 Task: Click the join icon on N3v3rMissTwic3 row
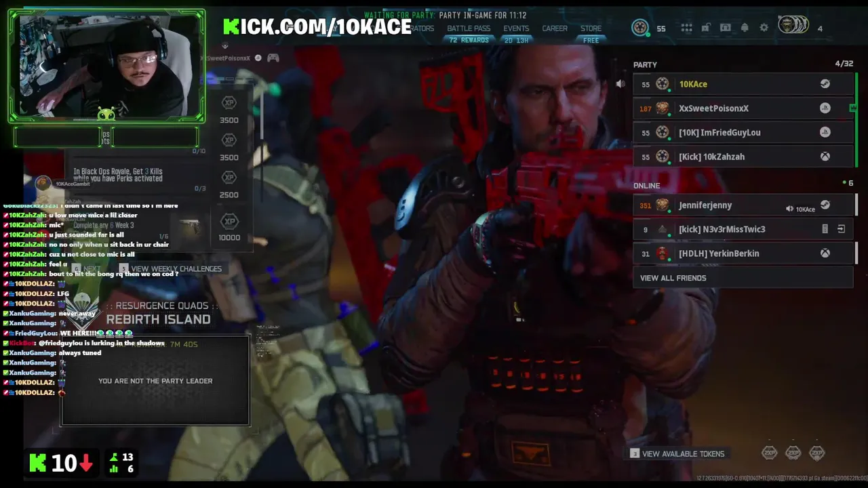(x=841, y=229)
